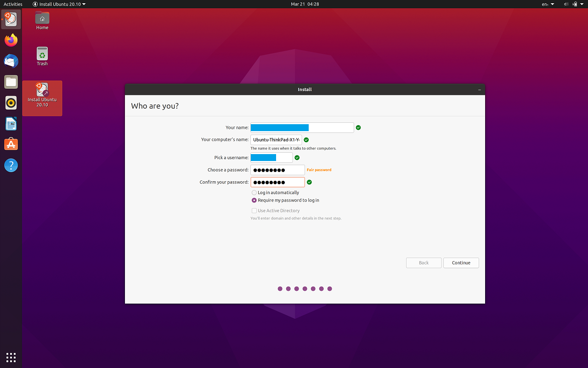Open clock Mar 21 04:28 calendar
This screenshot has width=588, height=368.
click(x=305, y=4)
